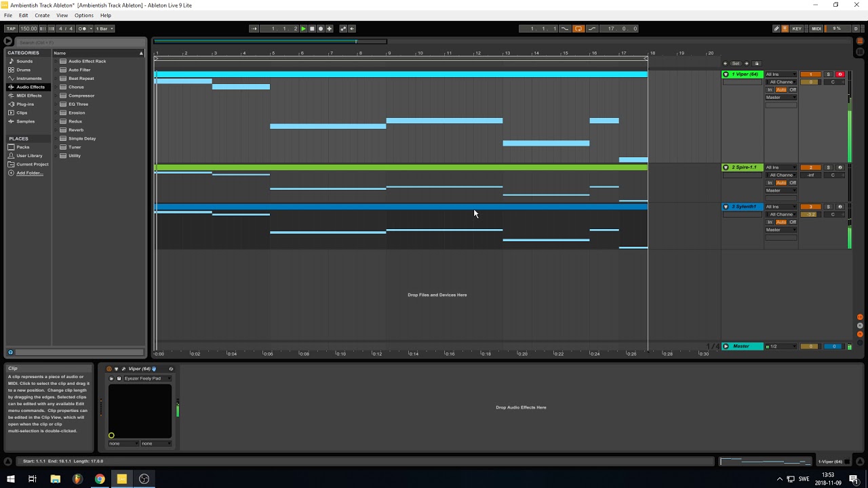This screenshot has height=488, width=868.
Task: Expand Audio Effect Rack folder
Action: 56,62
